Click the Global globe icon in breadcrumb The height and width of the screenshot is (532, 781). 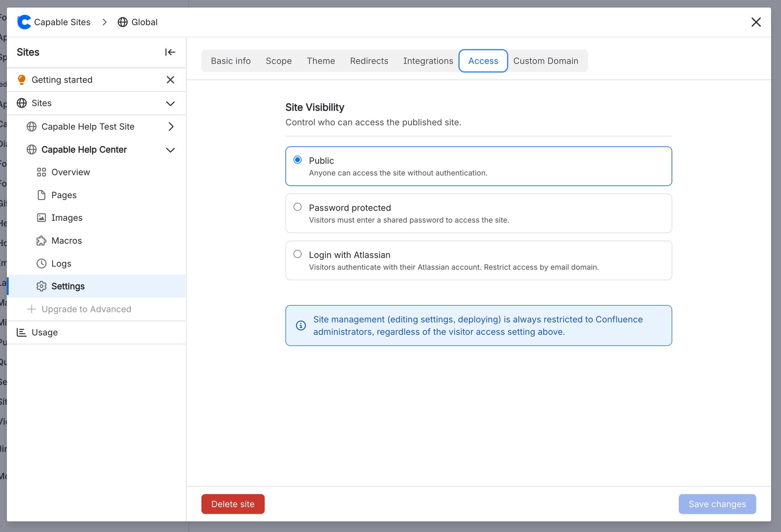click(x=122, y=22)
